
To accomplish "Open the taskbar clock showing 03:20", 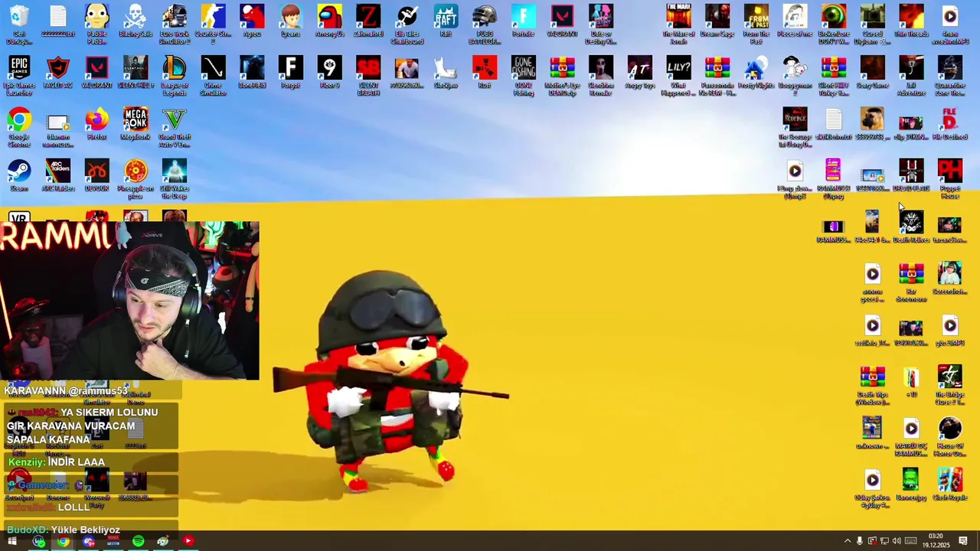I will point(936,541).
